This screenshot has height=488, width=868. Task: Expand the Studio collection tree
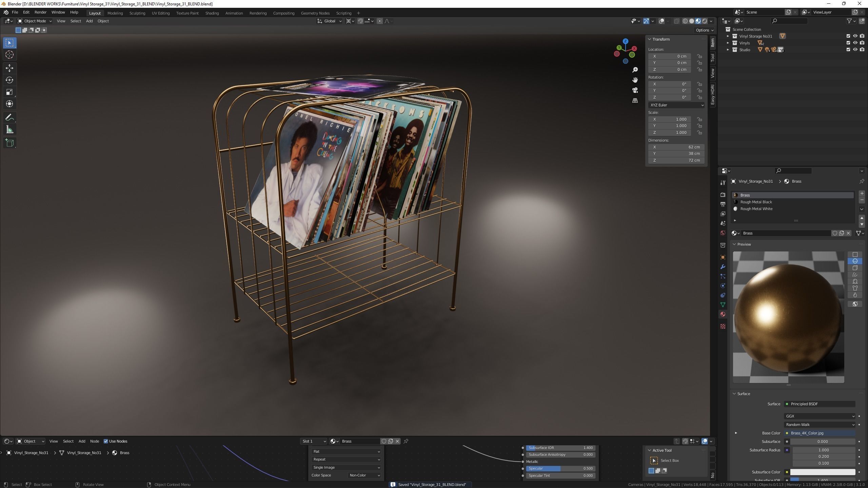click(x=728, y=49)
